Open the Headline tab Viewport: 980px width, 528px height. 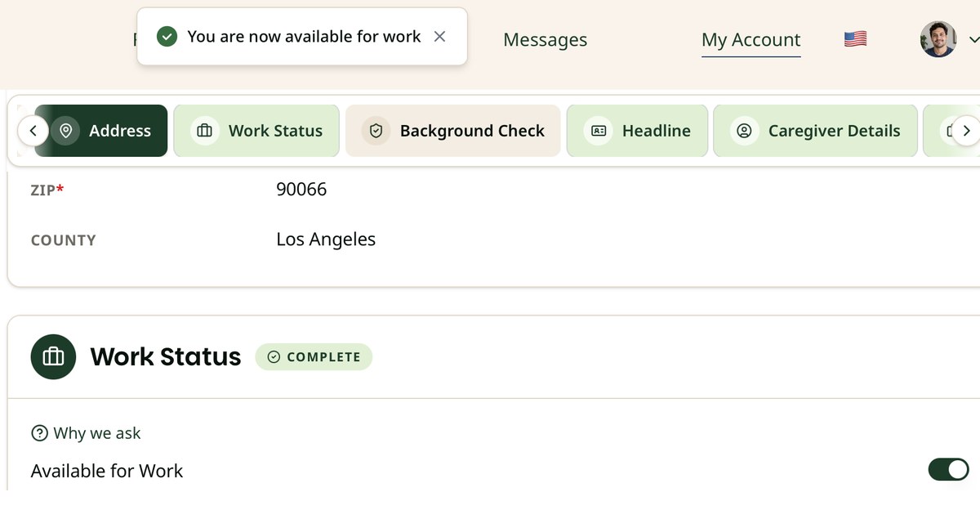637,131
